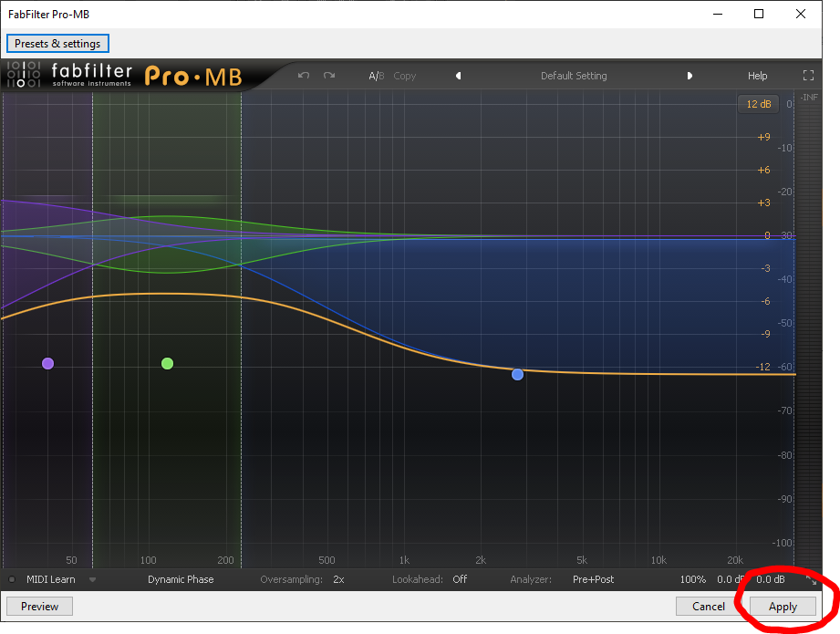This screenshot has width=840, height=634.
Task: Click the Preview button
Action: tap(39, 606)
